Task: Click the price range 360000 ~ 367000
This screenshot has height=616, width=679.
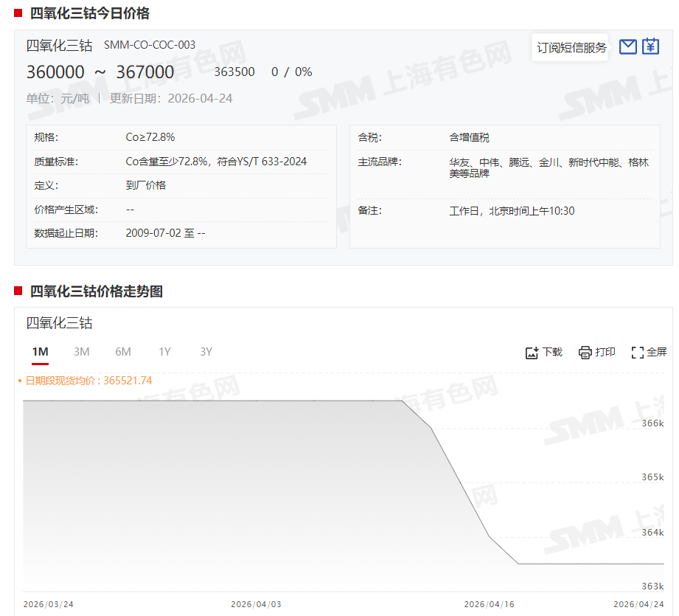Action: point(100,72)
